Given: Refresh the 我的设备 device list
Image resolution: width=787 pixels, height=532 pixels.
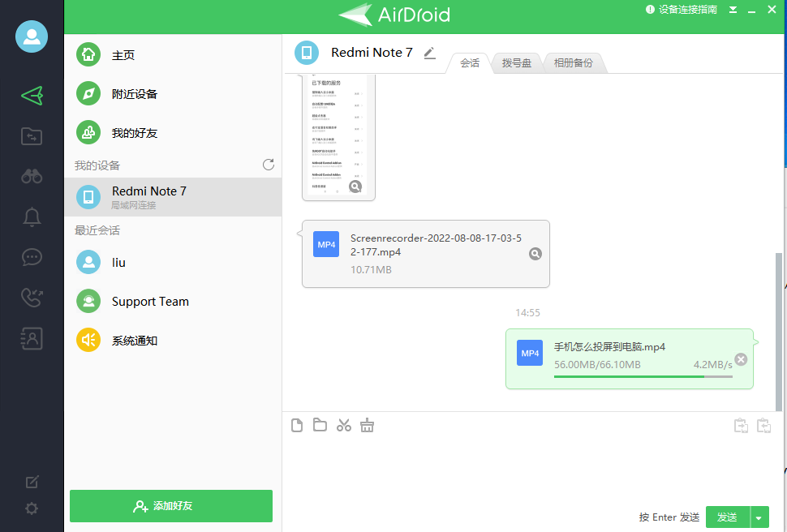Looking at the screenshot, I should click(x=269, y=165).
